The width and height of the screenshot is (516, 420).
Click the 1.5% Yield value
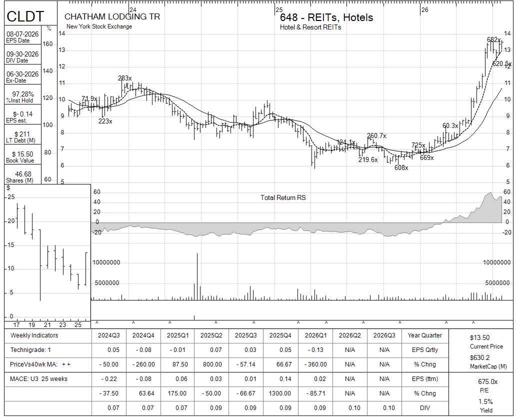[485, 402]
